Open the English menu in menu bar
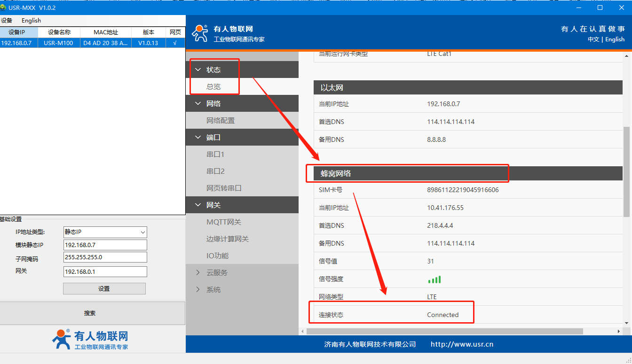 pyautogui.click(x=31, y=21)
